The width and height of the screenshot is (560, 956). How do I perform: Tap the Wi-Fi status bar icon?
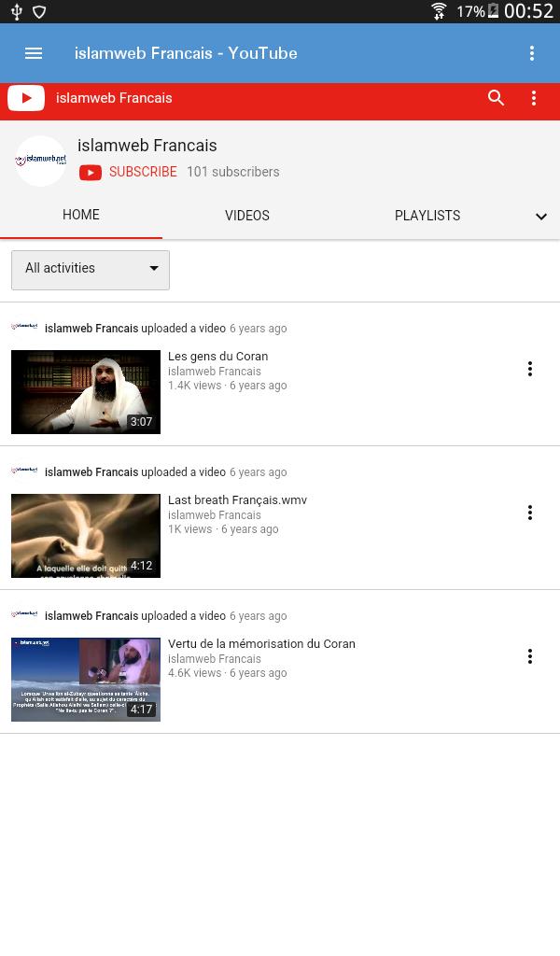pyautogui.click(x=439, y=11)
